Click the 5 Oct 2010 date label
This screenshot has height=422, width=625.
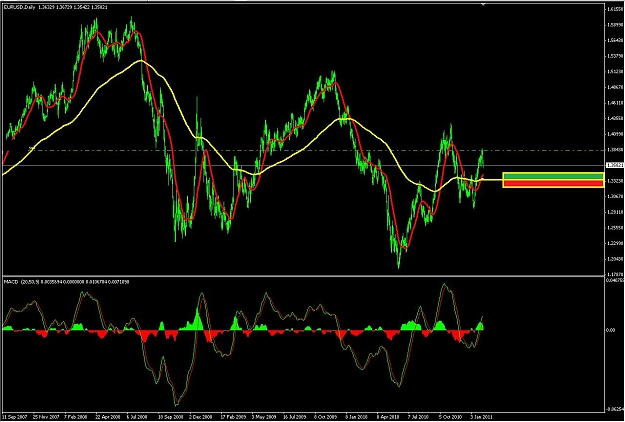click(x=452, y=416)
